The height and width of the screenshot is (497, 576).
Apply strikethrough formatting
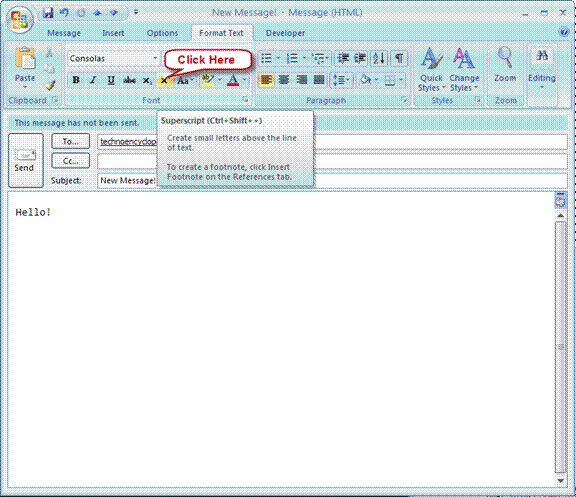point(129,80)
